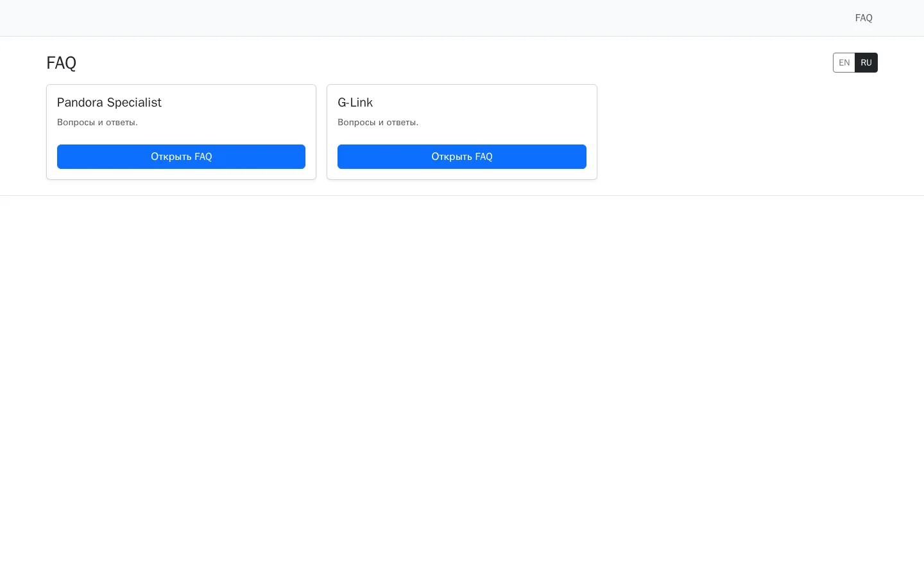Image resolution: width=924 pixels, height=578 pixels.
Task: Open FAQ for G-Link
Action: [x=462, y=157]
